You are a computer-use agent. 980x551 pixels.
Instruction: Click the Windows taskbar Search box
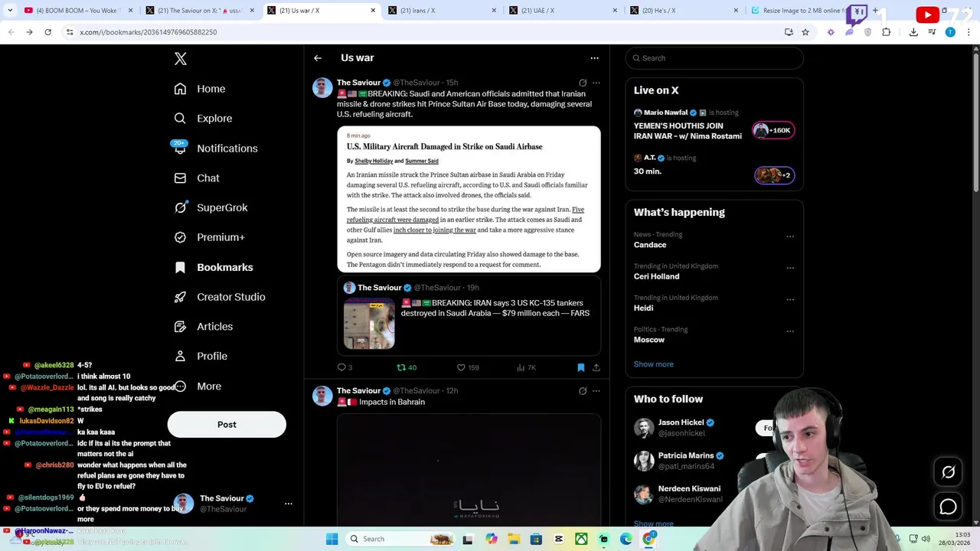point(399,540)
